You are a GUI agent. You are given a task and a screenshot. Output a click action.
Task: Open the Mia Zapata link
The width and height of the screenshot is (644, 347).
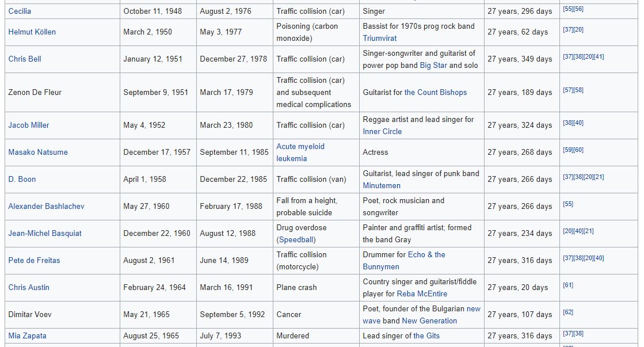(27, 335)
